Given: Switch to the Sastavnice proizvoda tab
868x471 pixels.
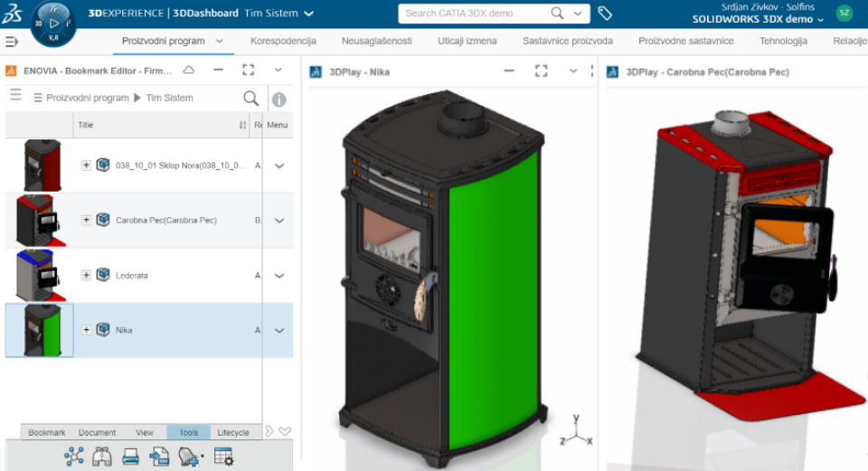Looking at the screenshot, I should [567, 42].
